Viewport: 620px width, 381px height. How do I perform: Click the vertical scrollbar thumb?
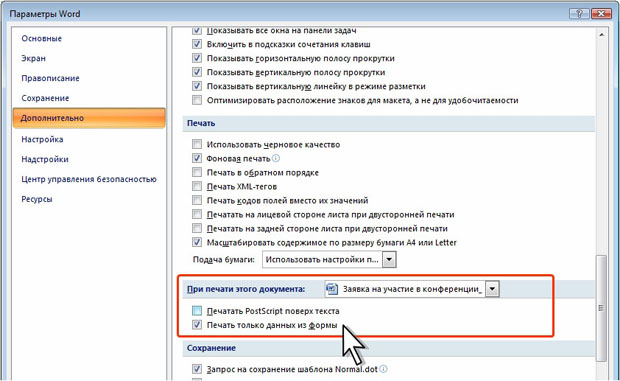601,308
